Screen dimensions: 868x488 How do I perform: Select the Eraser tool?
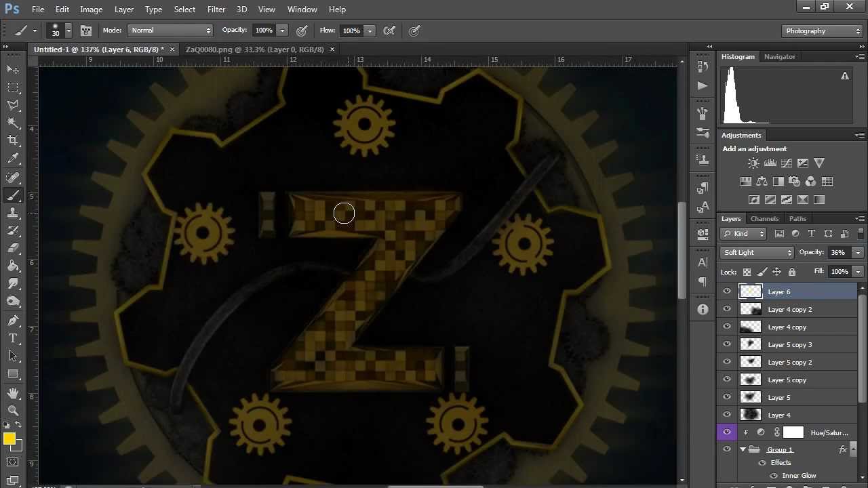click(13, 248)
